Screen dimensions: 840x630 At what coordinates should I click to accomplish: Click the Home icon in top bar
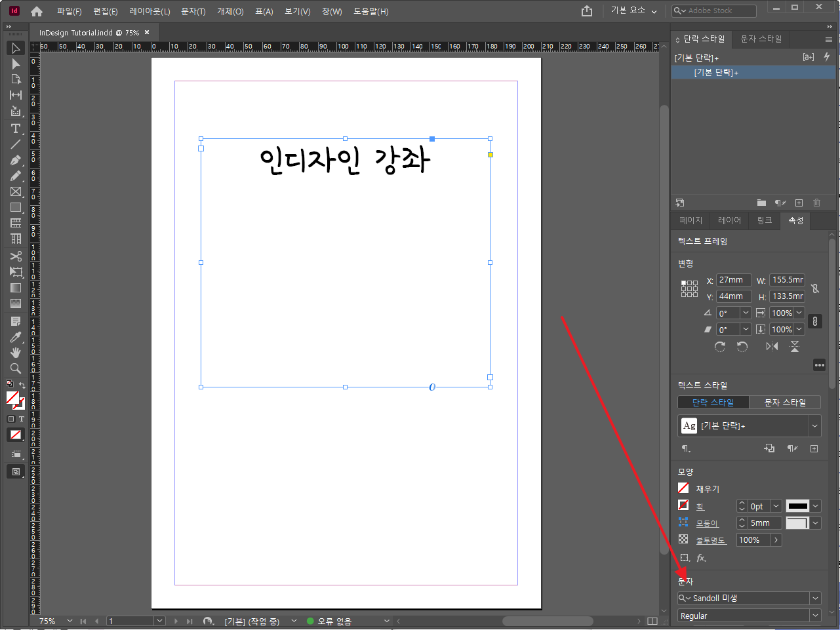coord(37,11)
